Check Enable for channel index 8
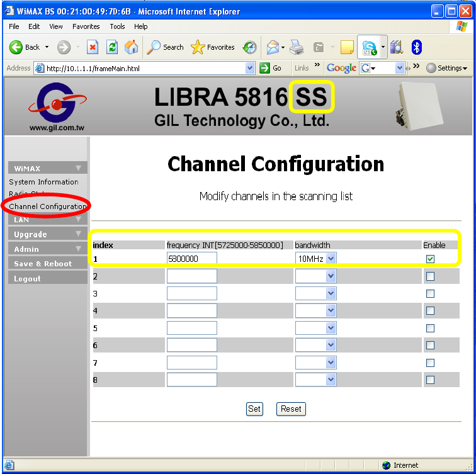This screenshot has width=476, height=474. (430, 380)
